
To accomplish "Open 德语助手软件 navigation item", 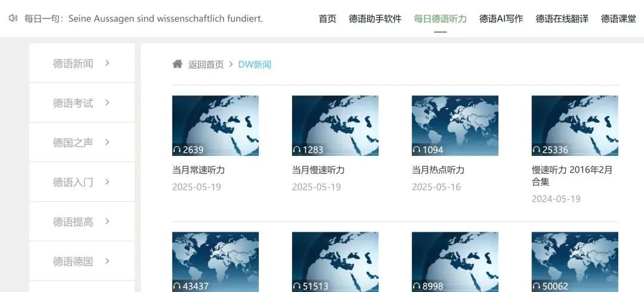I will pos(375,19).
